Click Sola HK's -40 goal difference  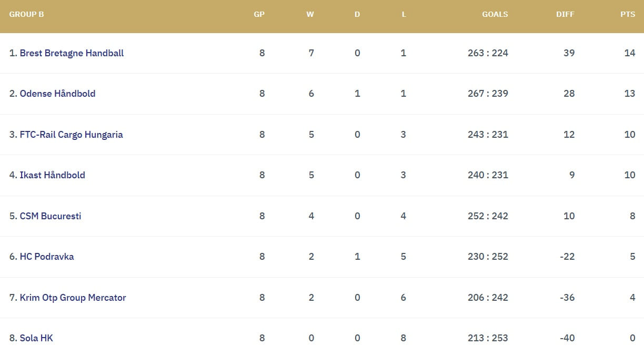[x=567, y=338]
